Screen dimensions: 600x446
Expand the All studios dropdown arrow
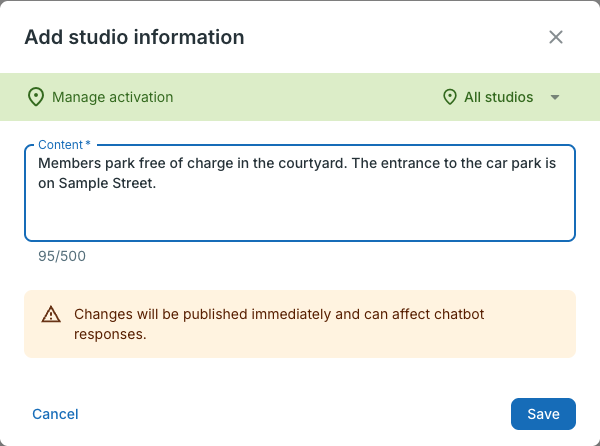(555, 97)
